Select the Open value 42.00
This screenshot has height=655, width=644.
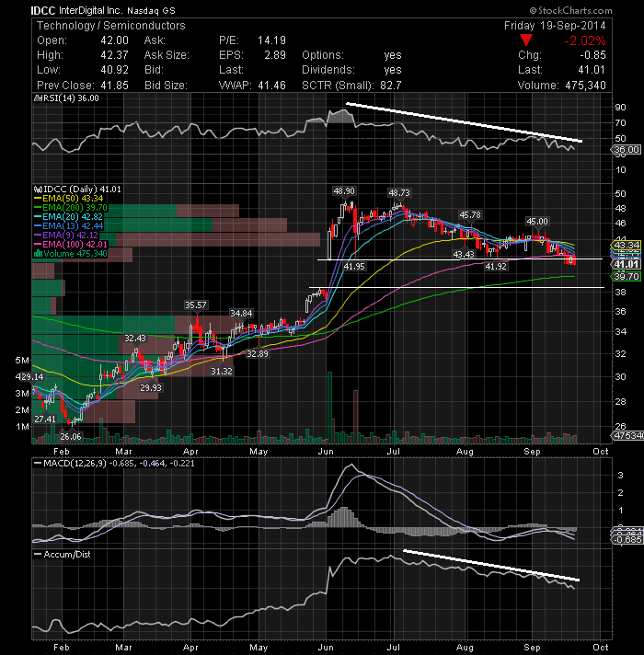tap(114, 40)
